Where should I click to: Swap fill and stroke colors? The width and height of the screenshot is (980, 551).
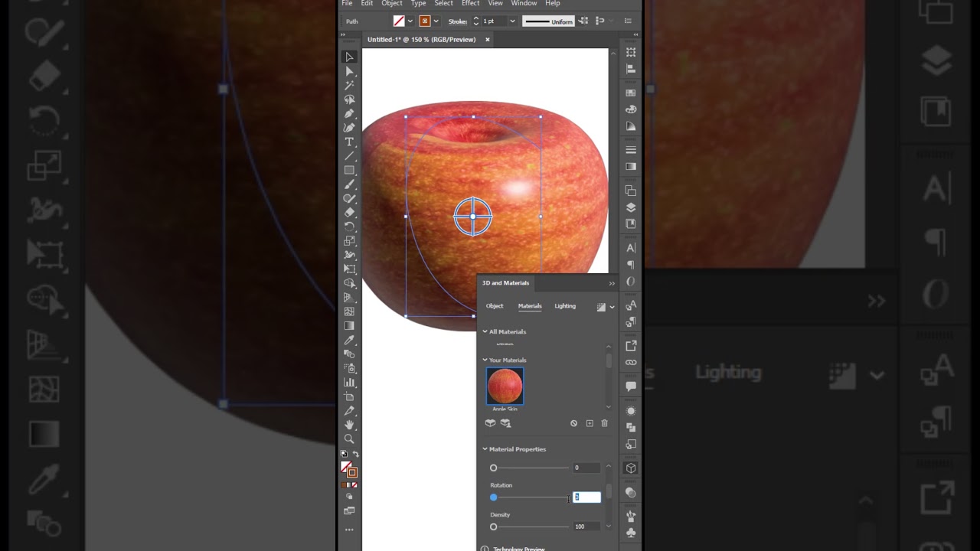[x=355, y=455]
